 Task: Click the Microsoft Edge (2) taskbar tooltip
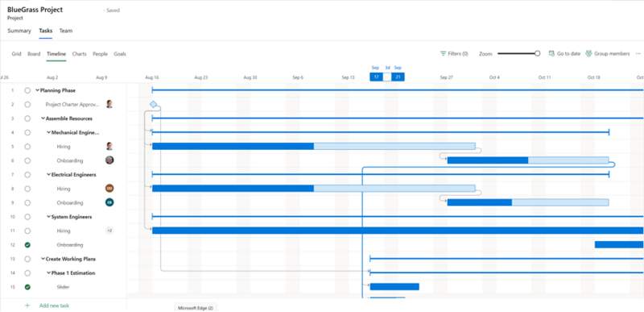pyautogui.click(x=196, y=307)
